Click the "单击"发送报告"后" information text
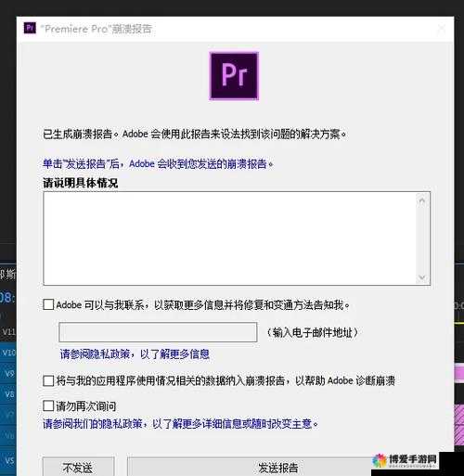This screenshot has width=464, height=476. [x=158, y=163]
